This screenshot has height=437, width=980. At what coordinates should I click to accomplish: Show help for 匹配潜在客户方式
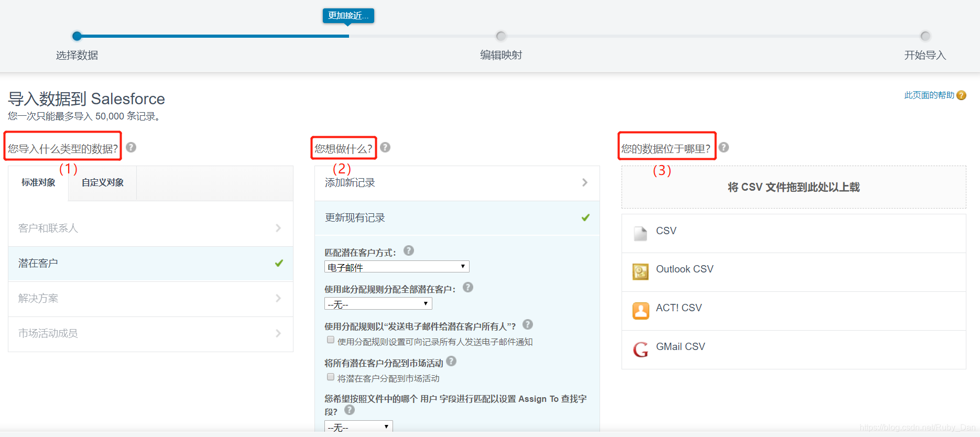pyautogui.click(x=409, y=250)
